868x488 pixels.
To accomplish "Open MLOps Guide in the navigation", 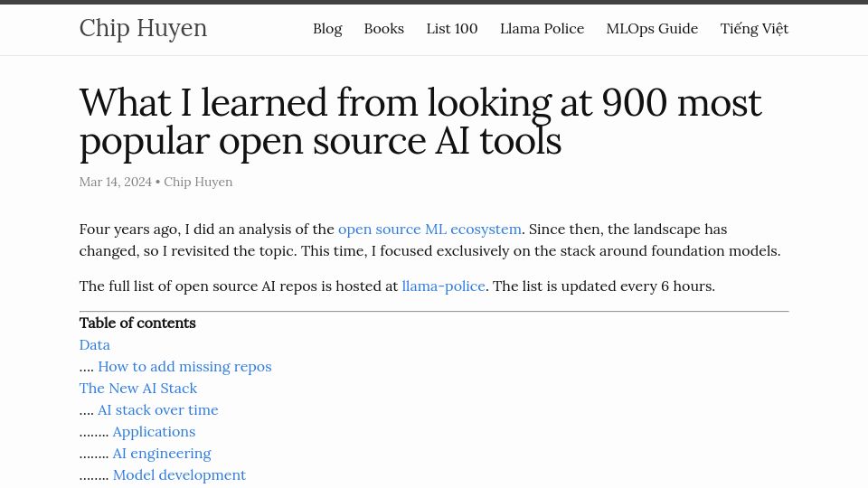I will point(652,29).
